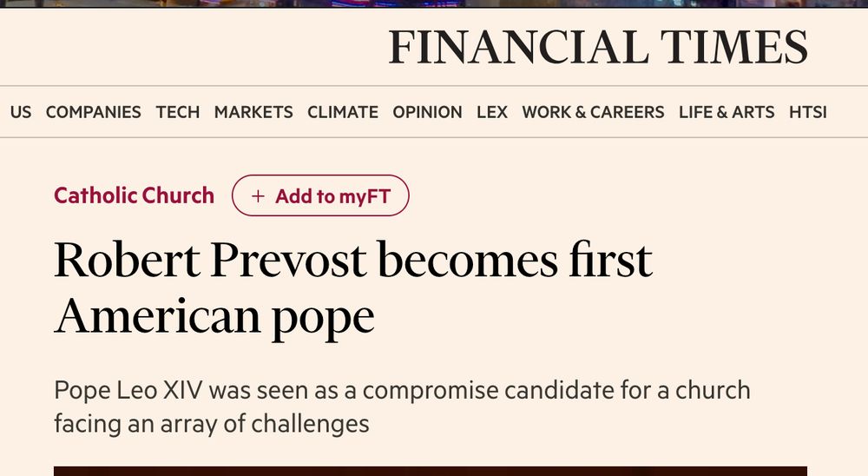Image resolution: width=868 pixels, height=476 pixels.
Task: Click the plus icon in Add to myFT
Action: point(258,196)
